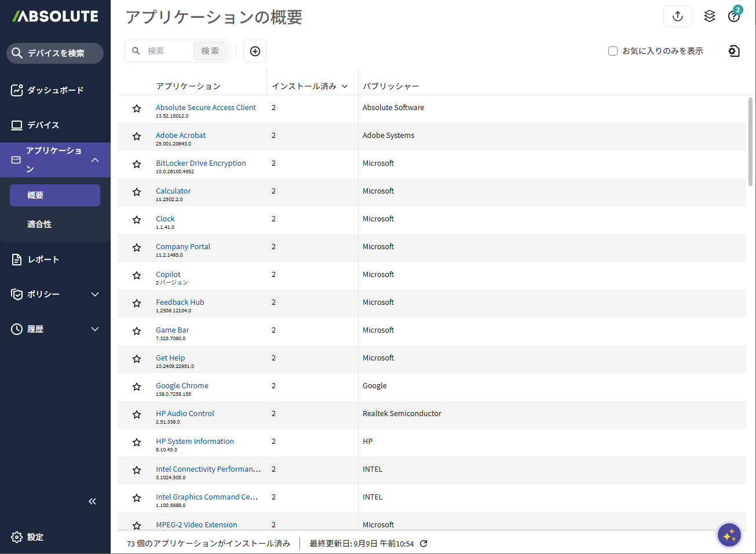The height and width of the screenshot is (554, 756).
Task: Sort by the インストール済み column header arrow
Action: coord(345,86)
